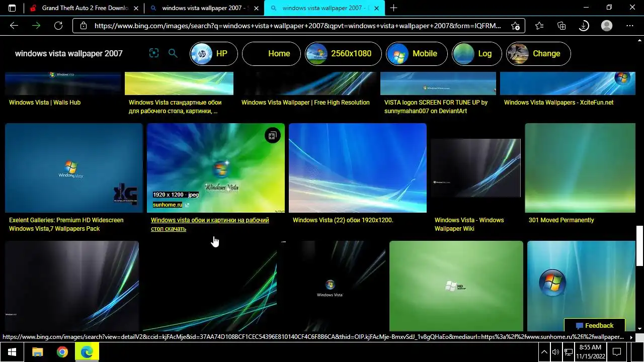Open Downloads panel
The image size is (644, 362).
[x=584, y=26]
